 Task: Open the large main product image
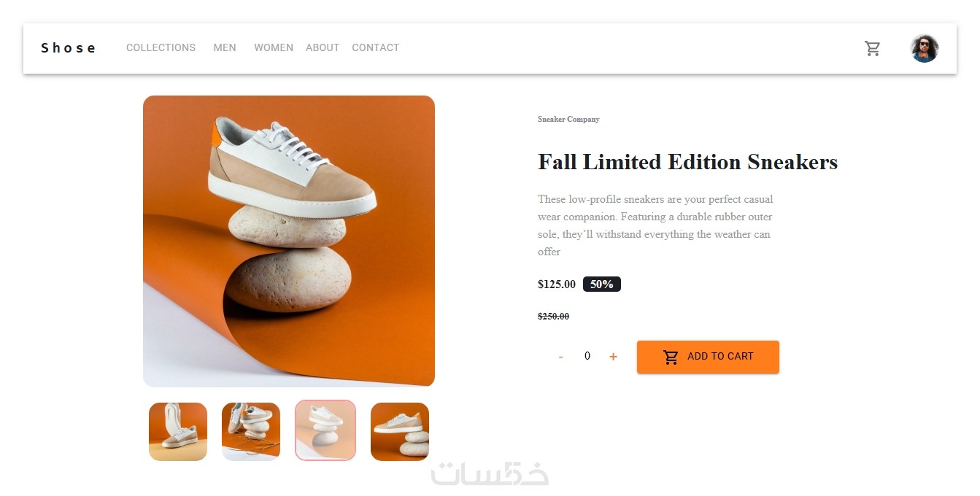[289, 241]
